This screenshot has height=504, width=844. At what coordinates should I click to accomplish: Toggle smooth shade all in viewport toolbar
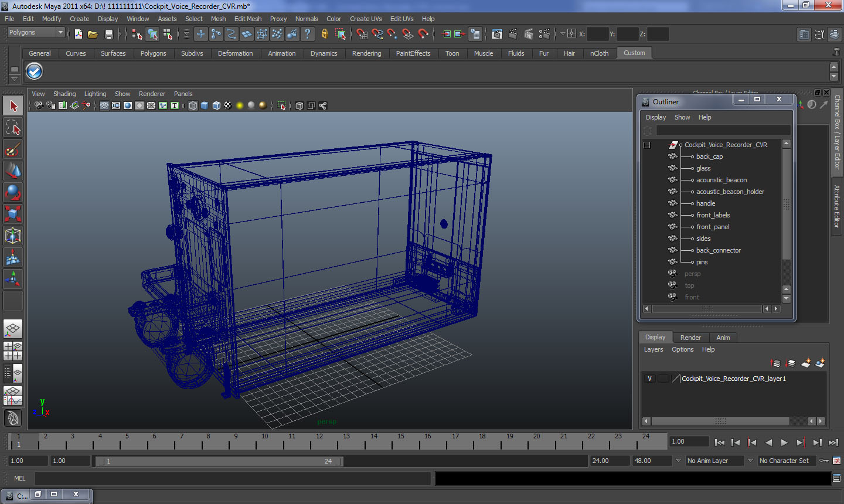tap(205, 105)
